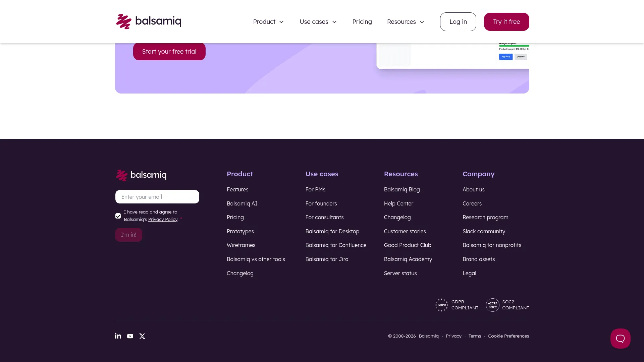The width and height of the screenshot is (644, 362).
Task: Open Changelog link in Resources column
Action: (397, 217)
